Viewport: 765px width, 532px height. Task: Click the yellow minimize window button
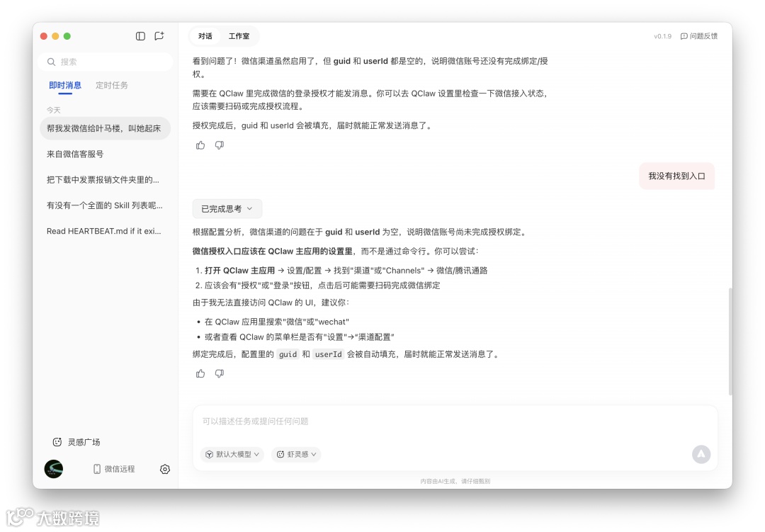point(55,36)
